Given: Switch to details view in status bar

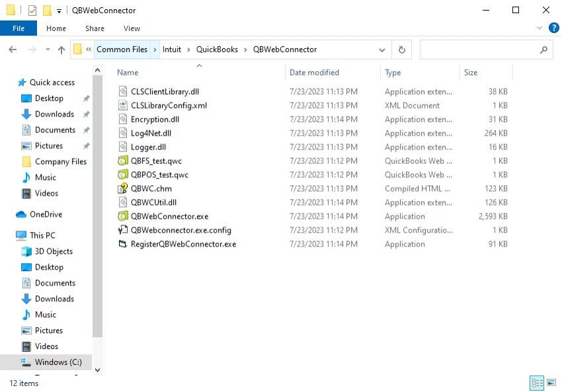Looking at the screenshot, I should click(537, 383).
